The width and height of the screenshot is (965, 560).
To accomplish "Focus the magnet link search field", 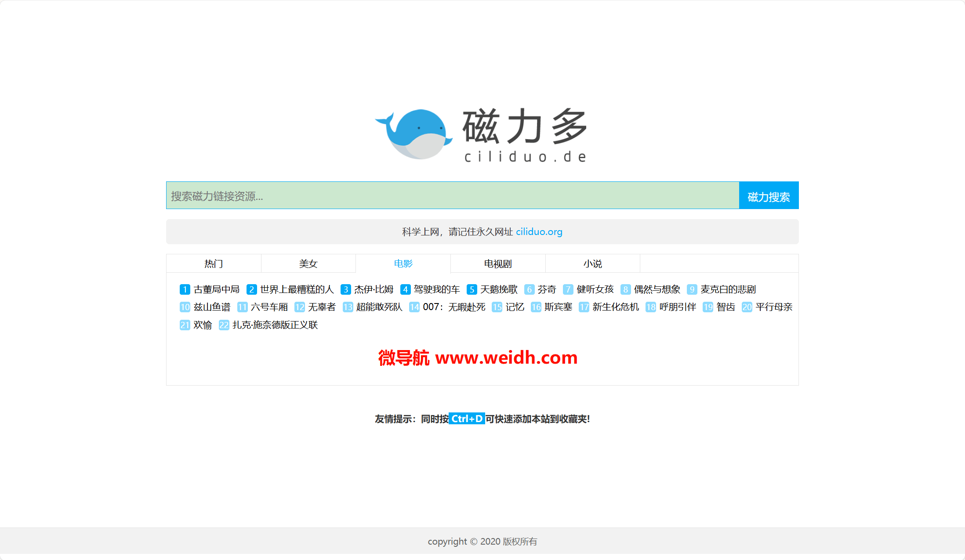I will (x=453, y=196).
